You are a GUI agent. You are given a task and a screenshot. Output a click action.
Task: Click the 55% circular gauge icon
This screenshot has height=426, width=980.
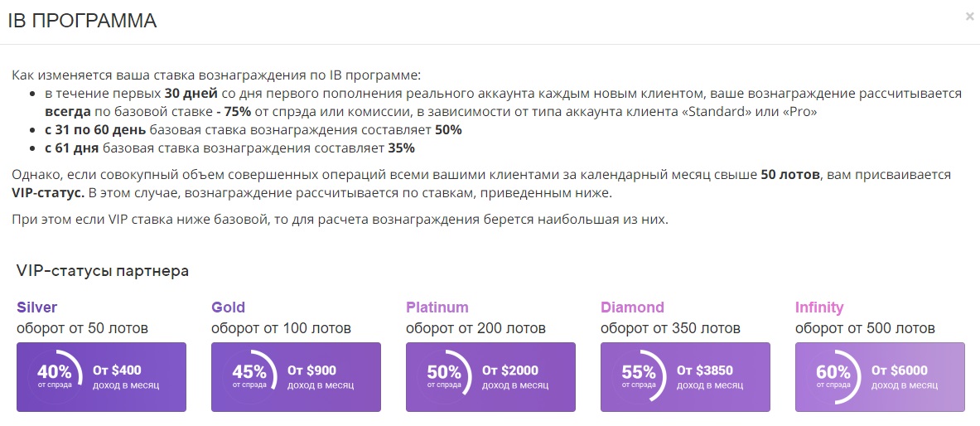(x=640, y=376)
